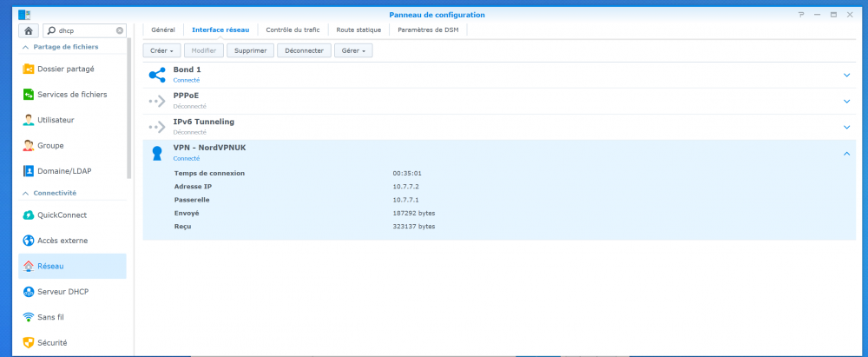Open Services de fichiers icon
The image size is (868, 357).
point(29,94)
